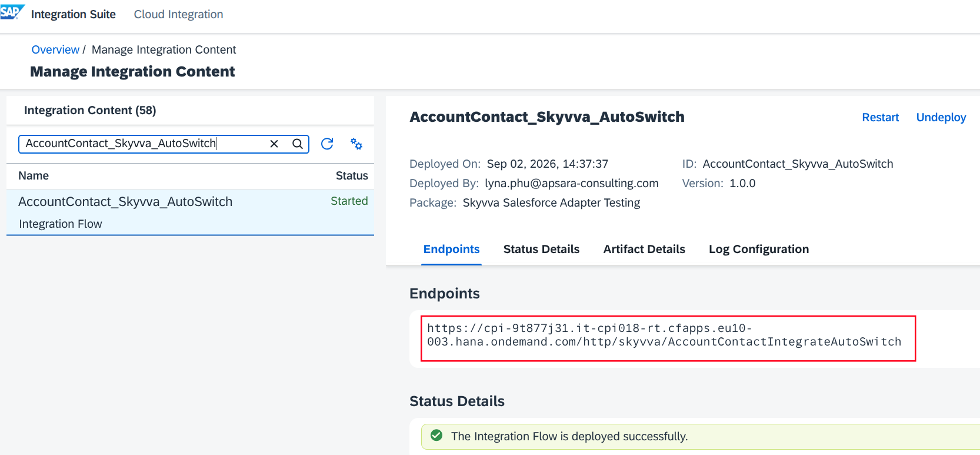This screenshot has width=980, height=455.
Task: Open table settings gear icon
Action: click(356, 144)
